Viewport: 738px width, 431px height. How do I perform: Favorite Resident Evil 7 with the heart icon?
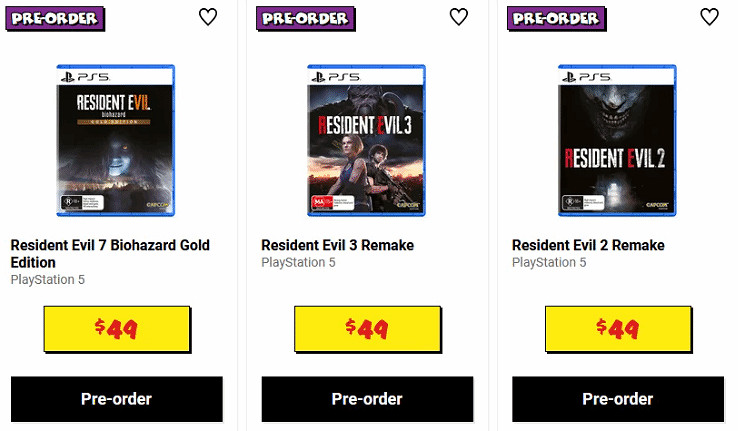click(208, 17)
